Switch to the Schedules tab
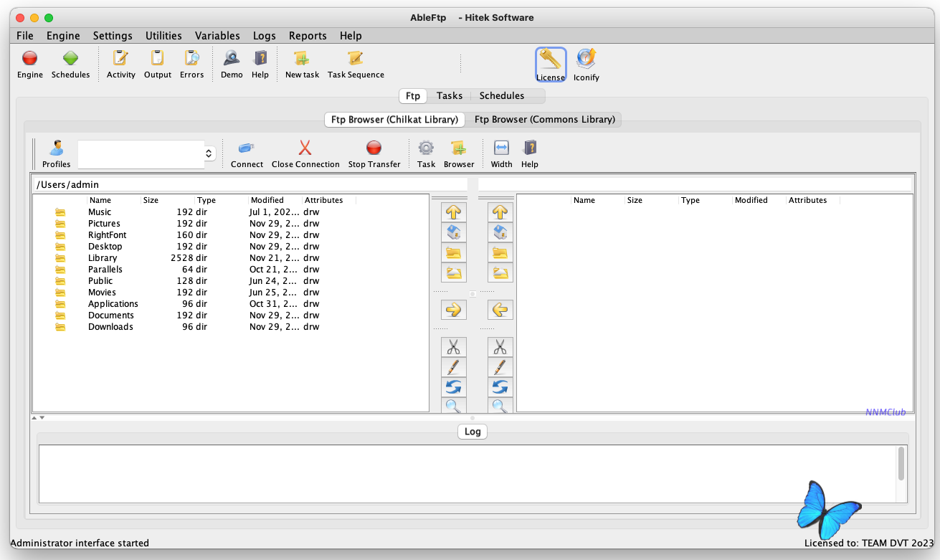 point(502,95)
